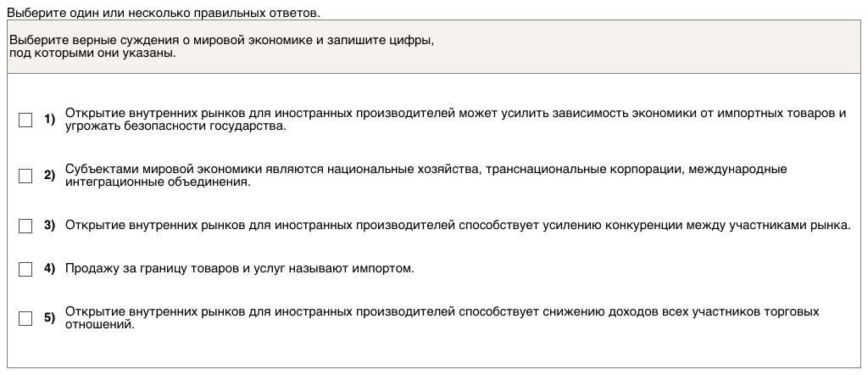Click the bold "2)" number label
Screen dimensions: 868x375
(x=49, y=176)
